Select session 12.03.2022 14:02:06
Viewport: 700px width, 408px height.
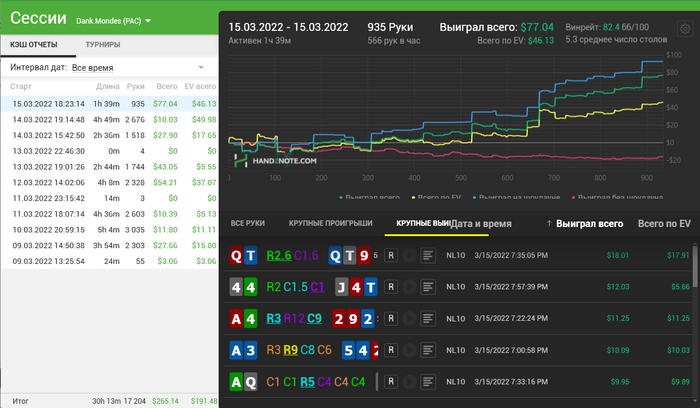coord(109,183)
